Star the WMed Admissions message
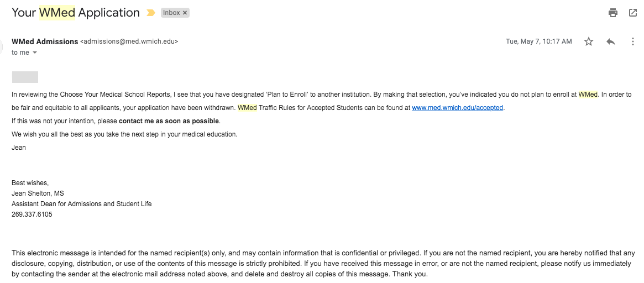 [x=589, y=41]
